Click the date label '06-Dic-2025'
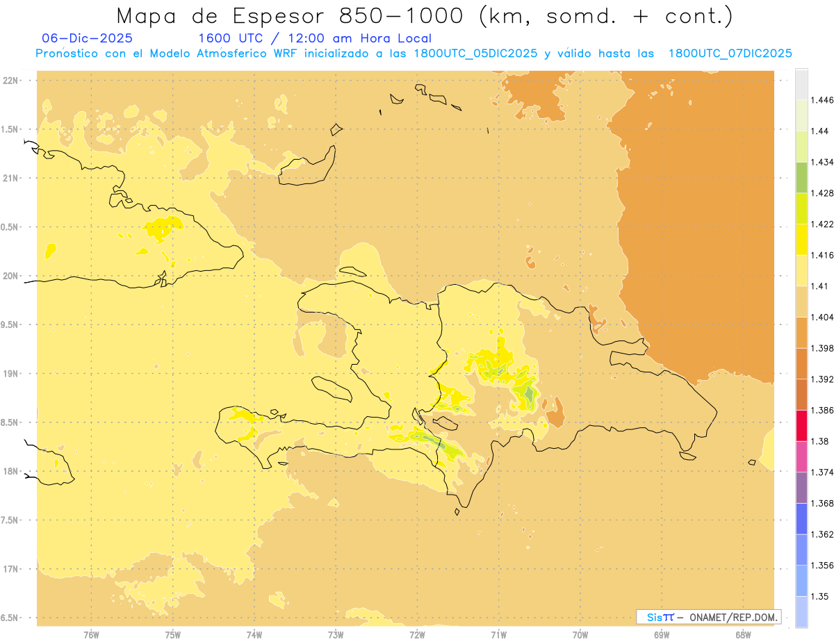Image resolution: width=834 pixels, height=644 pixels. click(88, 38)
